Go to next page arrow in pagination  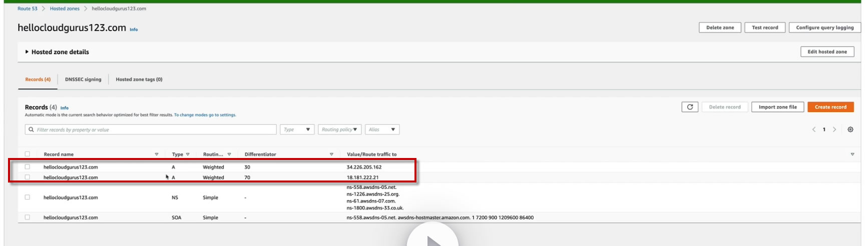pos(834,129)
